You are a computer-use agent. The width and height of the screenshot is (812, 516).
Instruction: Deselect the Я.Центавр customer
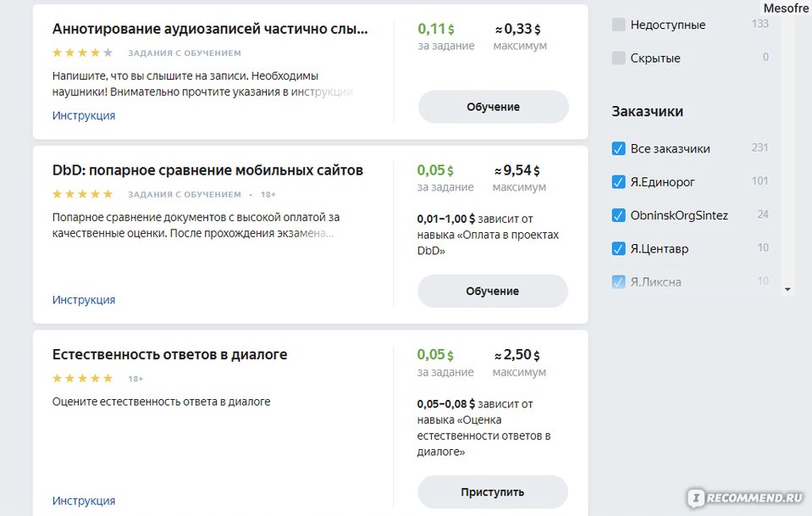[618, 248]
